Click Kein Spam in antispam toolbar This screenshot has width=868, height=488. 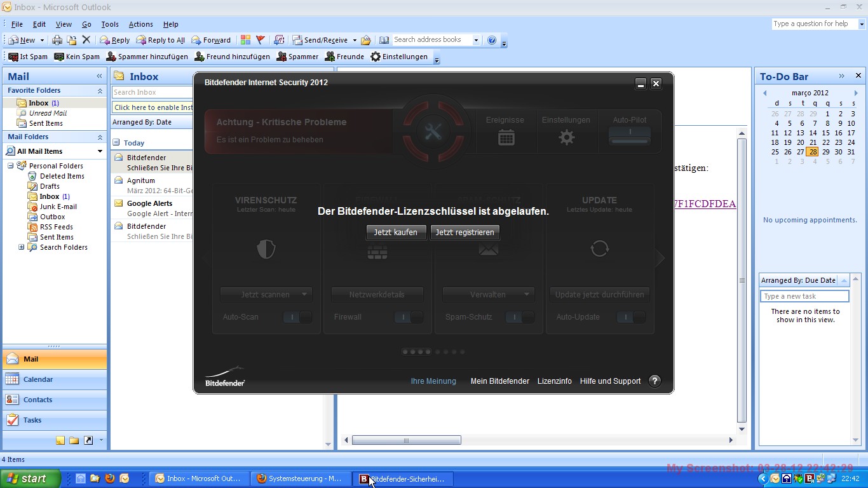coord(77,57)
